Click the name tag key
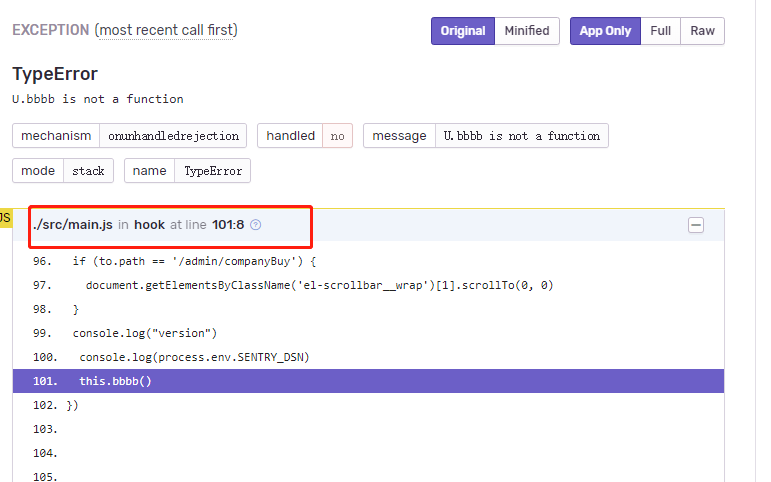This screenshot has width=771, height=482. point(149,171)
